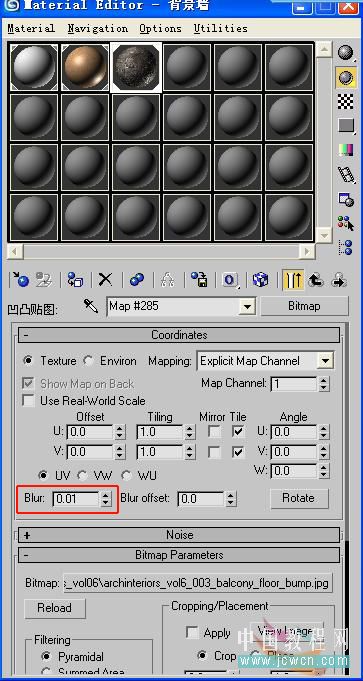Open the Map #285 name dropdown
Screen dimensions: 363x681
click(181, 307)
